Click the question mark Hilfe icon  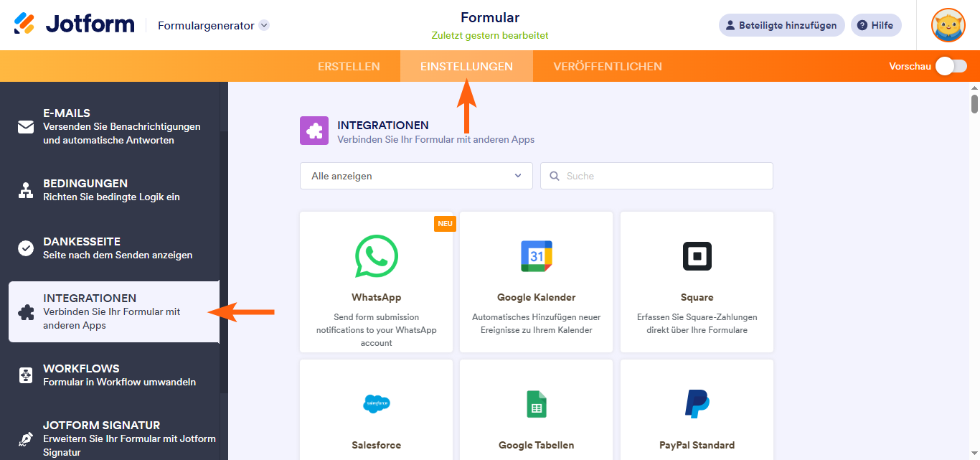point(862,25)
